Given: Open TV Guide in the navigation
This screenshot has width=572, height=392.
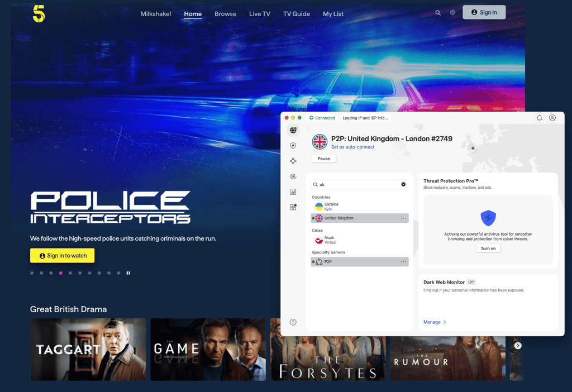Looking at the screenshot, I should (297, 14).
